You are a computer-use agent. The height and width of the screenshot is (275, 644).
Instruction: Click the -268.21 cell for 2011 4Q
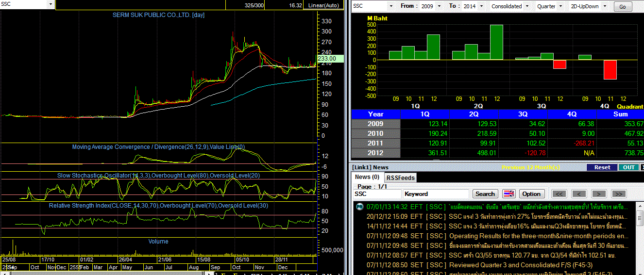[x=572, y=143]
